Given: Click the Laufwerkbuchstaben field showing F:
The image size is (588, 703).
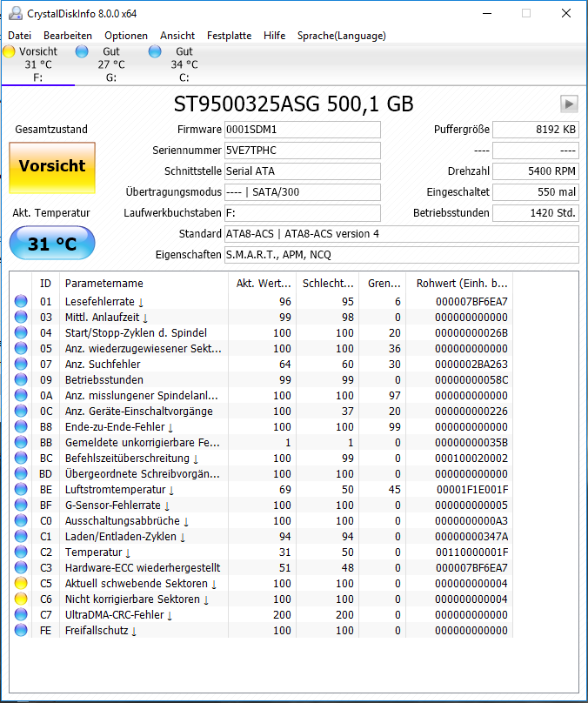Looking at the screenshot, I should pos(303,213).
